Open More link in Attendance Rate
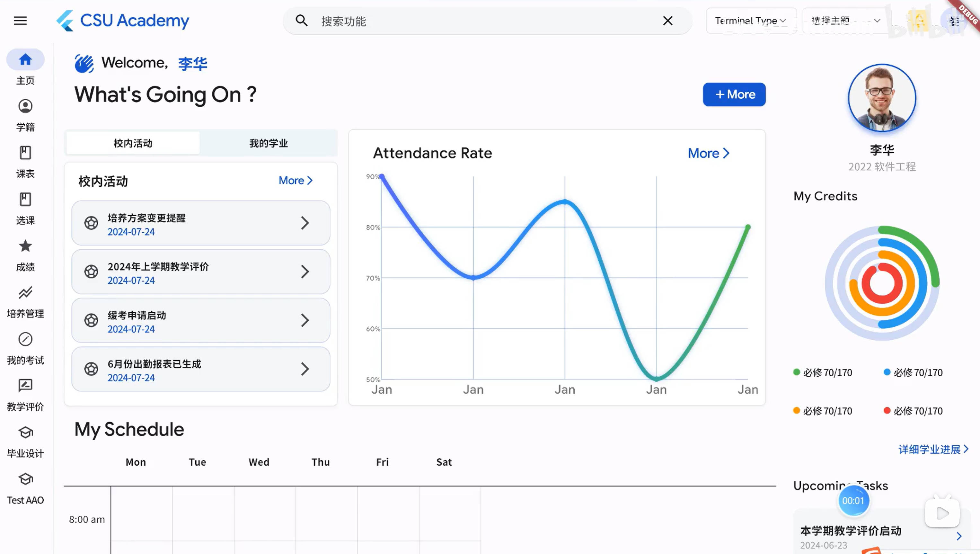This screenshot has height=554, width=980. click(708, 153)
